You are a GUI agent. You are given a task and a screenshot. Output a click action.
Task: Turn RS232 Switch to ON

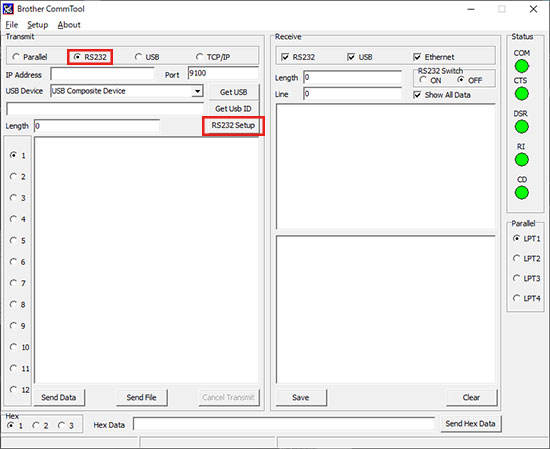[423, 80]
